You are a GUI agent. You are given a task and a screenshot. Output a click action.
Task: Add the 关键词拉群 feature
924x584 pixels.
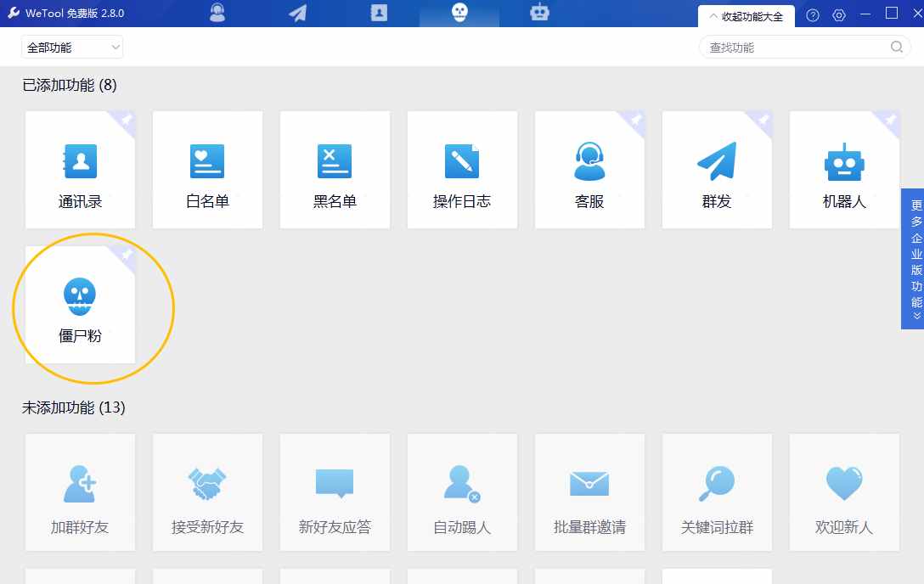pyautogui.click(x=717, y=492)
